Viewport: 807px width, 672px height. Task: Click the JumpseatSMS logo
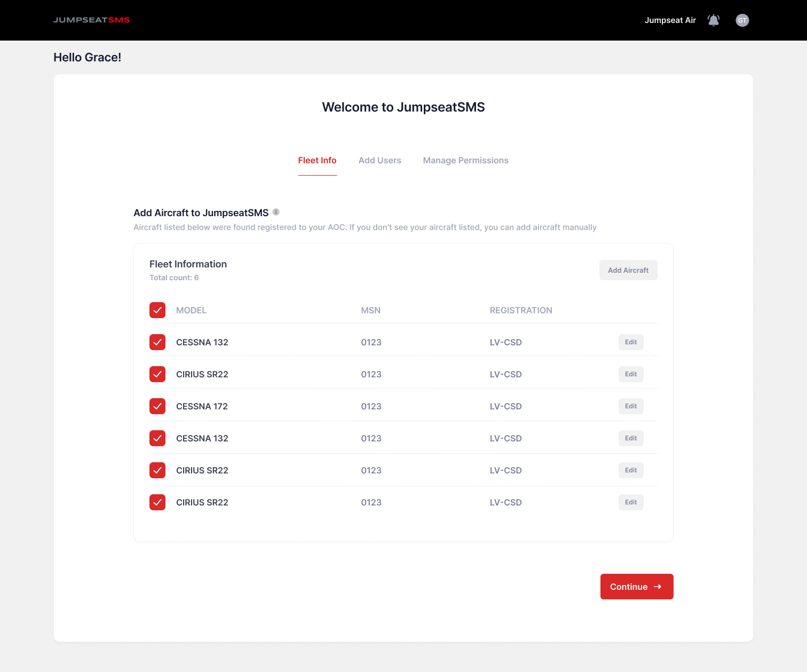[91, 20]
